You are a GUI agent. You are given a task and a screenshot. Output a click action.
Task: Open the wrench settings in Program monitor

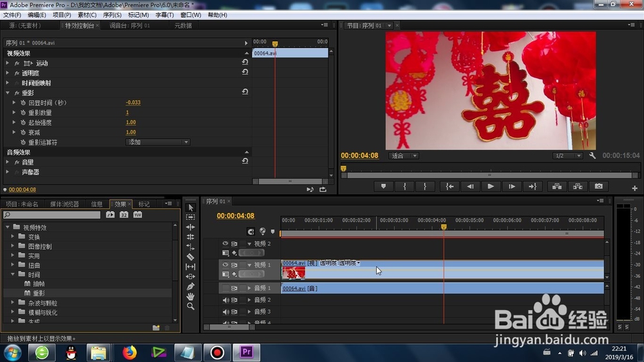click(x=592, y=156)
